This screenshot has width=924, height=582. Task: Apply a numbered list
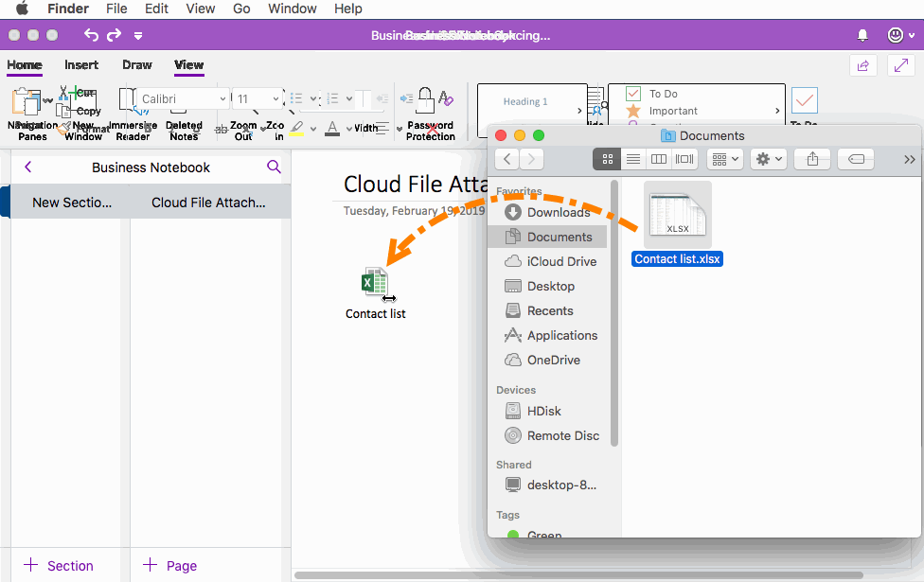click(333, 98)
